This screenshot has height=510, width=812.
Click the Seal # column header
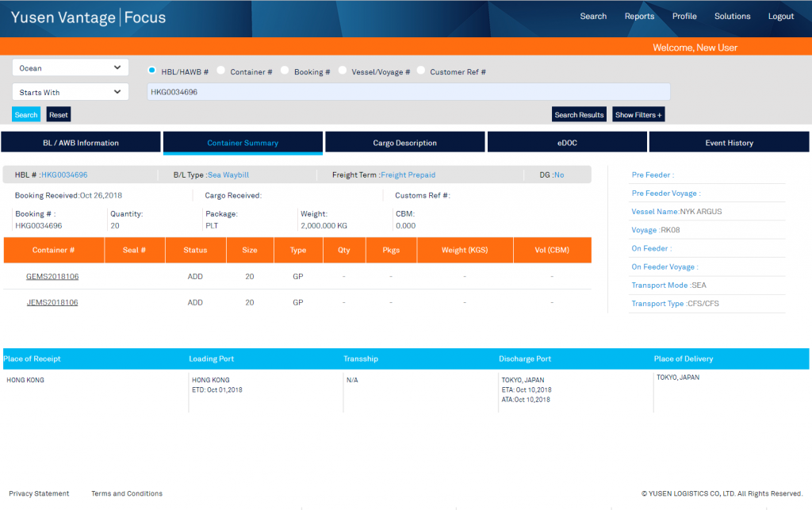(134, 250)
